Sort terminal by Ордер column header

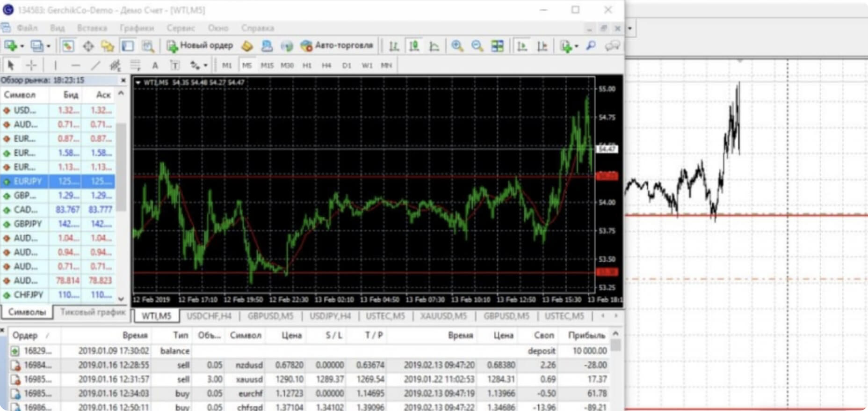25,335
